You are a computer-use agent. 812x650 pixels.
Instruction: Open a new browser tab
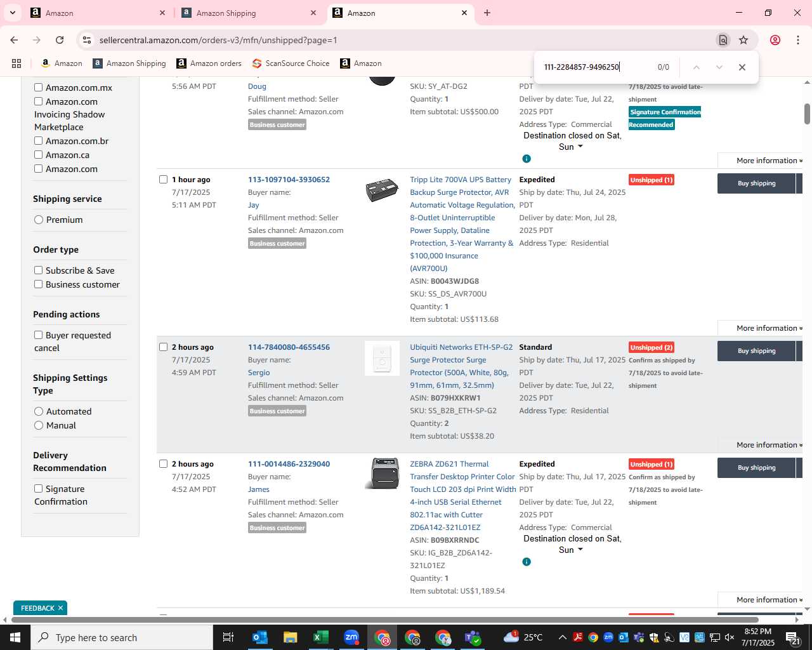(x=487, y=13)
